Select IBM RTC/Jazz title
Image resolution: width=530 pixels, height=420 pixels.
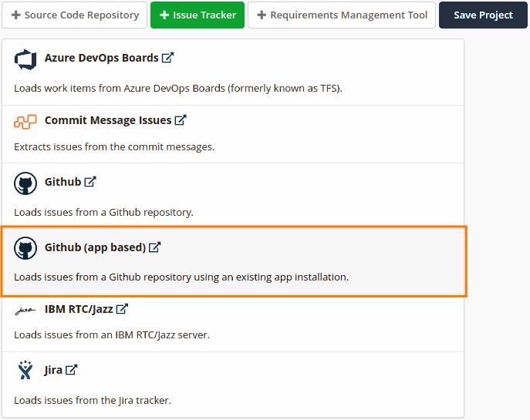pyautogui.click(x=79, y=309)
